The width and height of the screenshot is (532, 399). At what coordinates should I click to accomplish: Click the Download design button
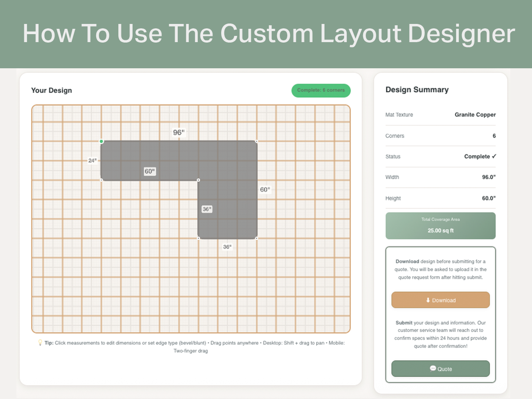click(x=440, y=300)
